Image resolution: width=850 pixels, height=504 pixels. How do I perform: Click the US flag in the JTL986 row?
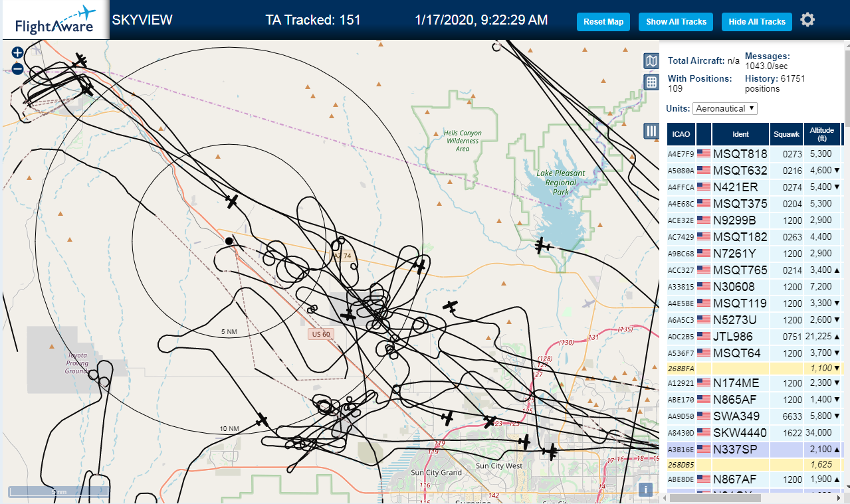coord(704,336)
